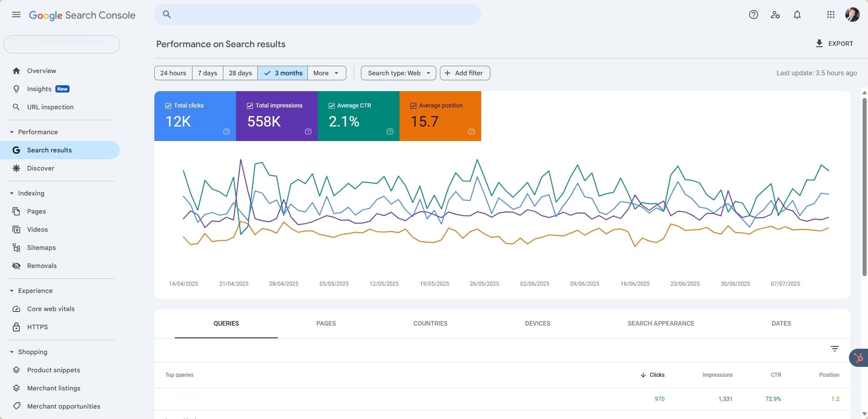Click the filter icon above the queries table
The width and height of the screenshot is (868, 419).
coord(834,349)
